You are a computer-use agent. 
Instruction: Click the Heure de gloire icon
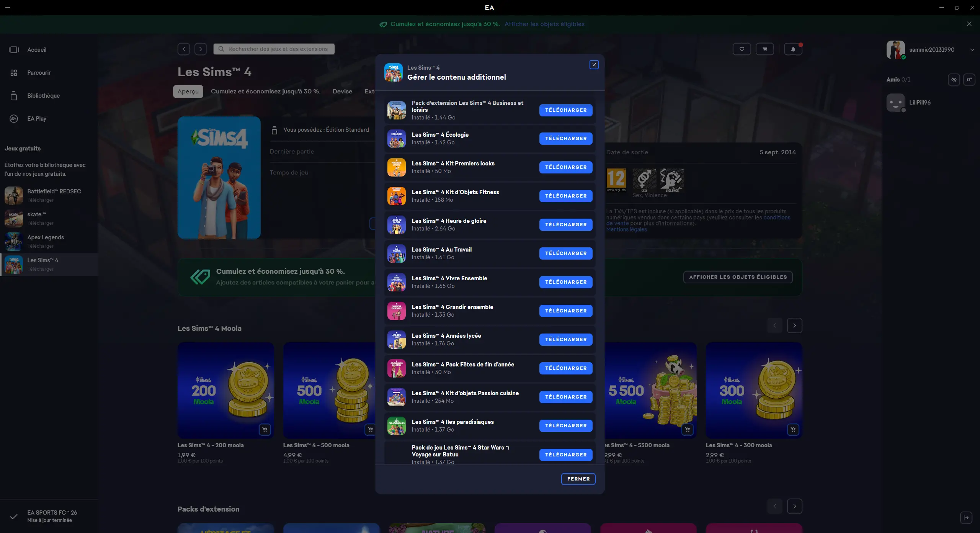pyautogui.click(x=397, y=225)
